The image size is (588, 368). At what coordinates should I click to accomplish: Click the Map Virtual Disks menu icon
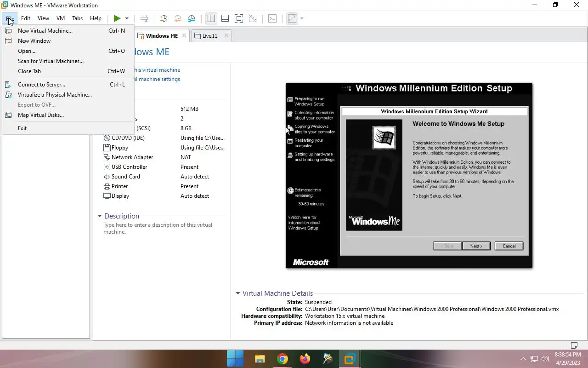8,115
